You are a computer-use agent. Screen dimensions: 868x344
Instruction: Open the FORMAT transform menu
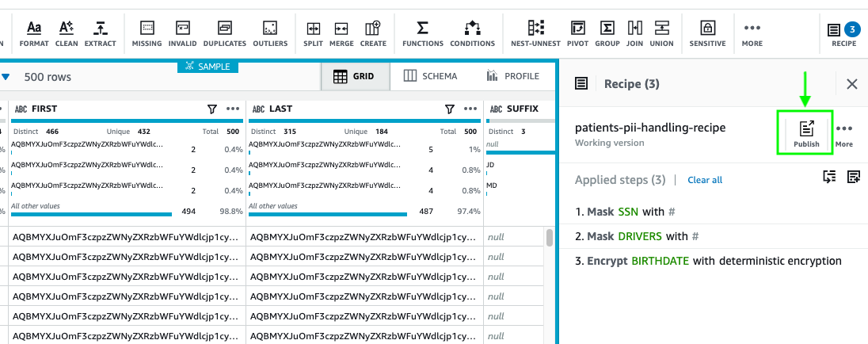point(34,34)
